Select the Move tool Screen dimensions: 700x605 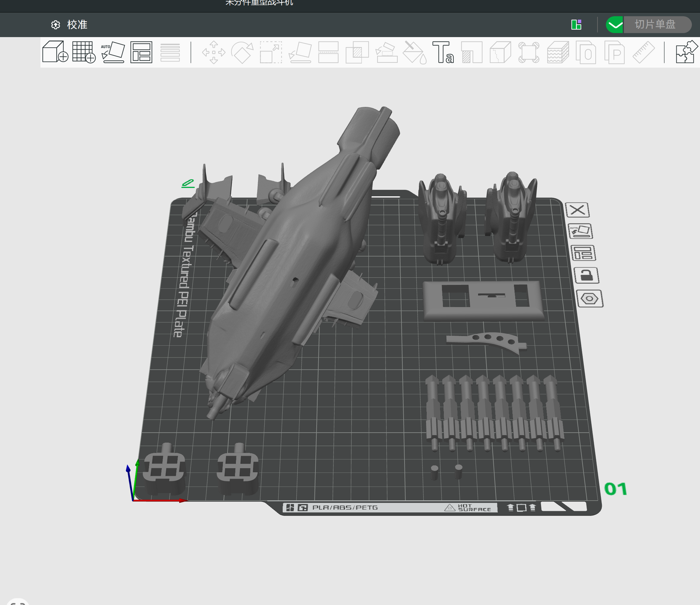tap(213, 52)
